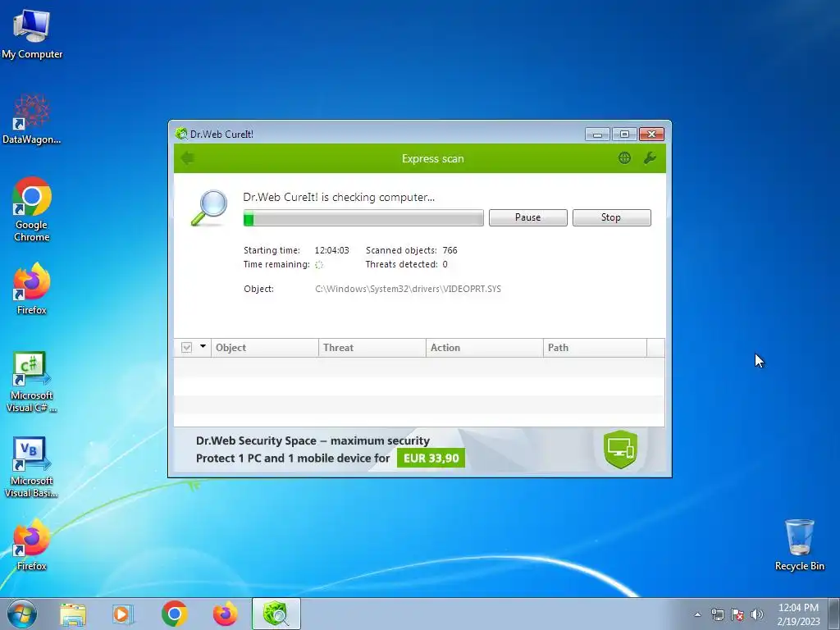Viewport: 840px width, 630px height.
Task: Click the volume speaker tray icon
Action: click(x=757, y=614)
